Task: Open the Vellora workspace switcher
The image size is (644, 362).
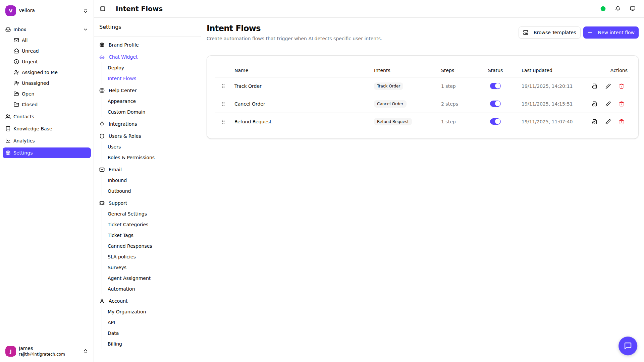Action: (47, 11)
